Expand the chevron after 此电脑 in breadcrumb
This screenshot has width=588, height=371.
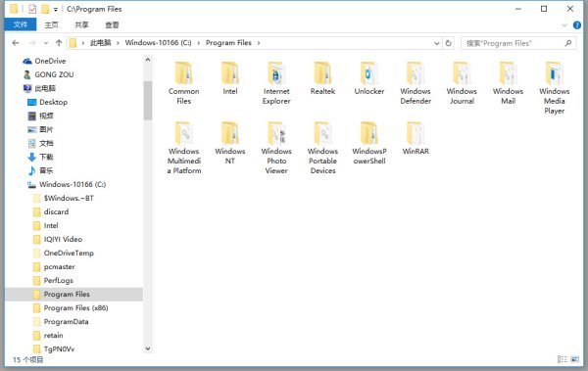tap(118, 43)
